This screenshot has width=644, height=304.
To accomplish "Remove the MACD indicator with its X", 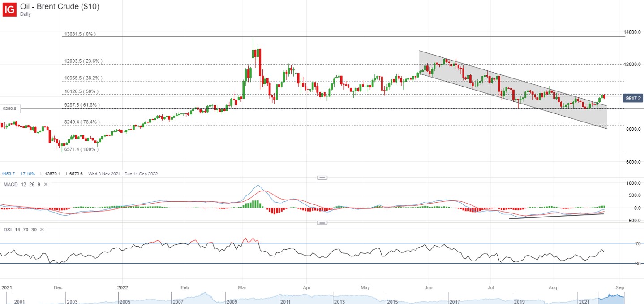I will click(45, 184).
